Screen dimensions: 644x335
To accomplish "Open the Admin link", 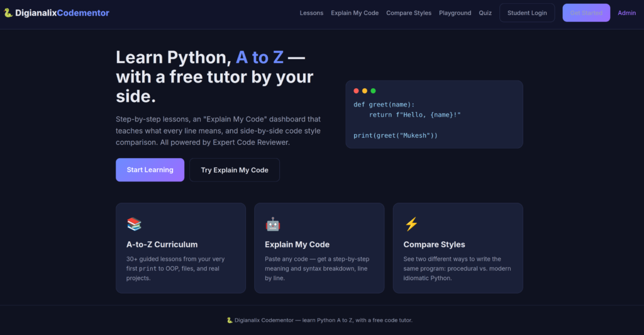I will (x=627, y=13).
